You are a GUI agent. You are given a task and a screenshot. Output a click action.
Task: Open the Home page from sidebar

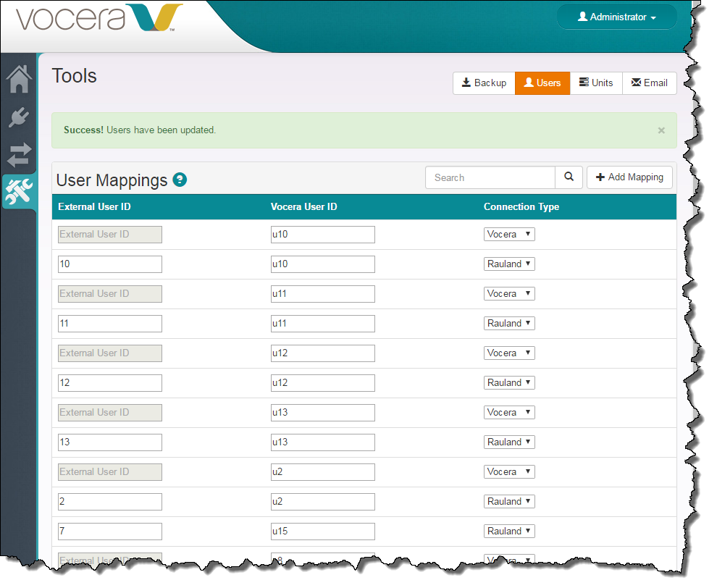click(20, 79)
